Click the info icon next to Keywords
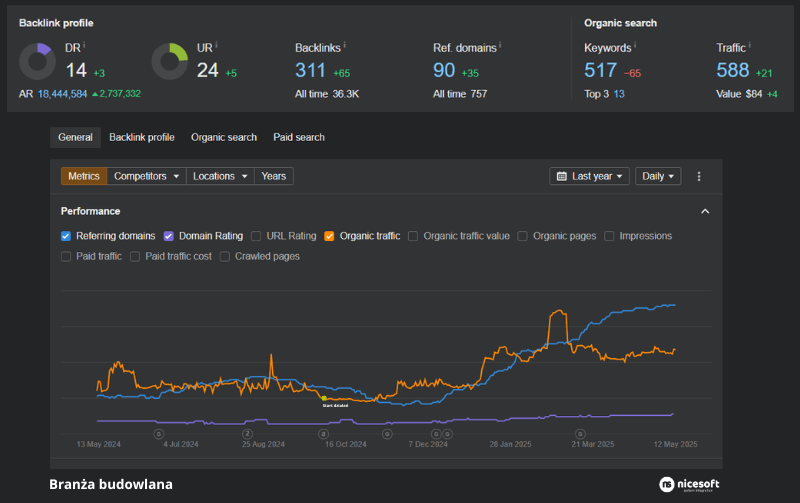 (x=635, y=45)
